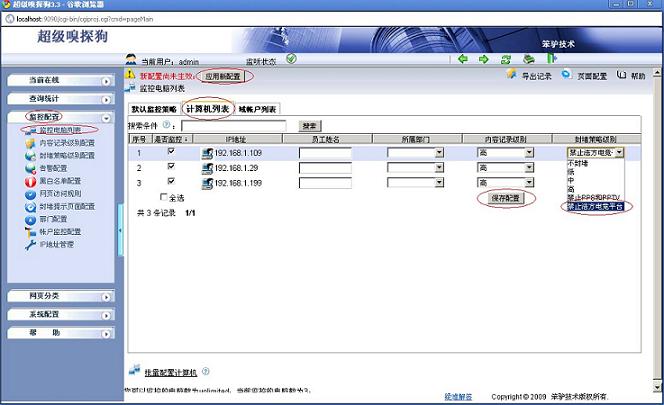
Task: Click the 应用新配置 button
Action: (x=225, y=76)
